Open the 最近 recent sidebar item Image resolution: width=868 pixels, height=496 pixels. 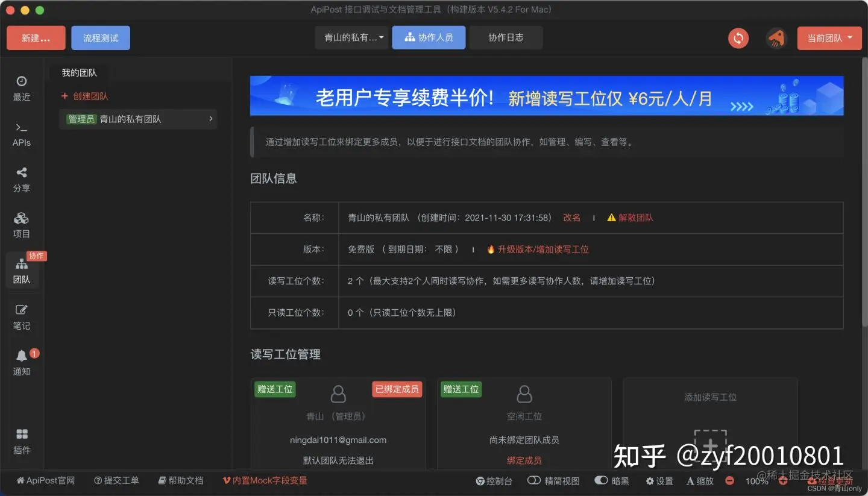coord(22,88)
